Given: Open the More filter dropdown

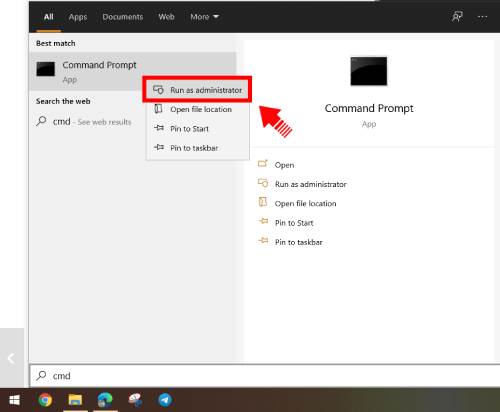Looking at the screenshot, I should pos(204,17).
